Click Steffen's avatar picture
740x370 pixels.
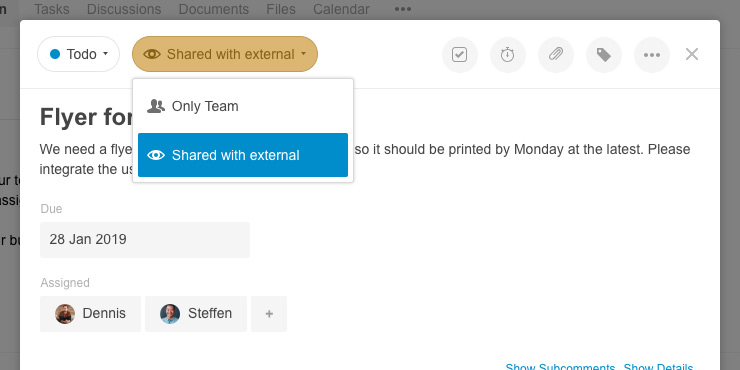coord(170,314)
